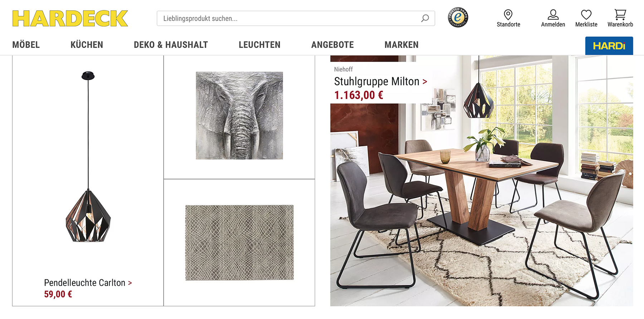The height and width of the screenshot is (319, 644).
Task: Open Merkliste heart icon
Action: coord(586,15)
